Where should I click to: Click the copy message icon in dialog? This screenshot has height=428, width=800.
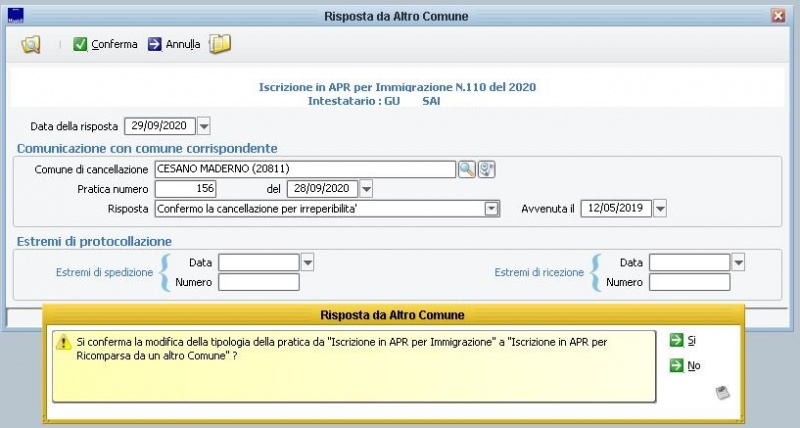[722, 393]
